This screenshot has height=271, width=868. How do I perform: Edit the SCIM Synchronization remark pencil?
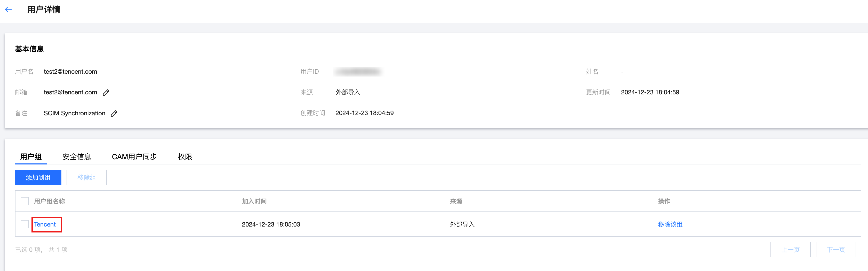[114, 114]
